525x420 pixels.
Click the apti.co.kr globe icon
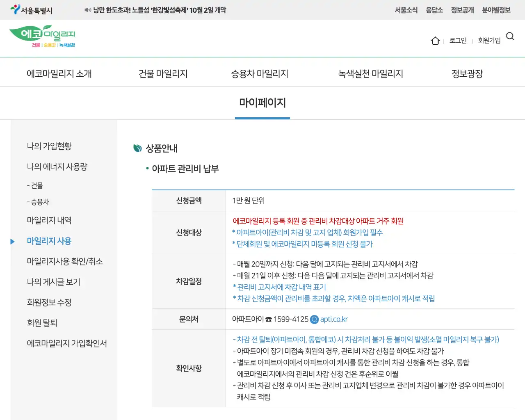coord(315,320)
